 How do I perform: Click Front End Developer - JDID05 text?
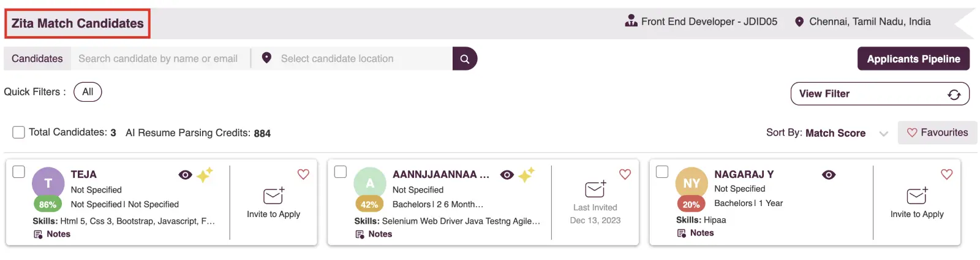click(709, 21)
